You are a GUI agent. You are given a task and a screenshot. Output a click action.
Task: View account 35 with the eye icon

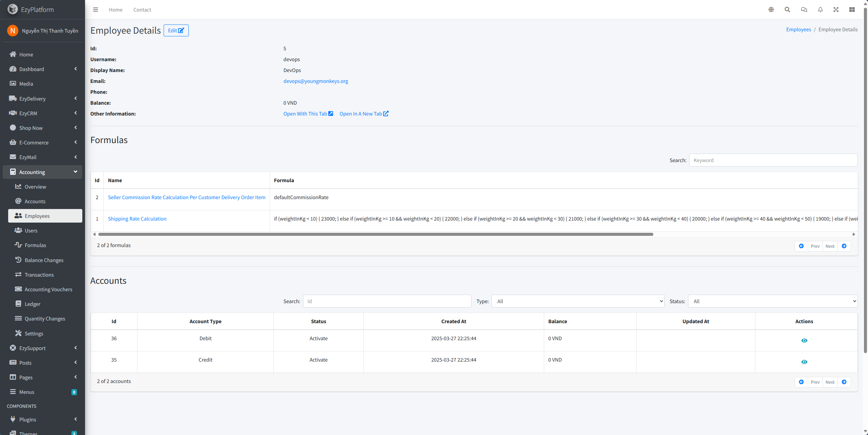(804, 362)
